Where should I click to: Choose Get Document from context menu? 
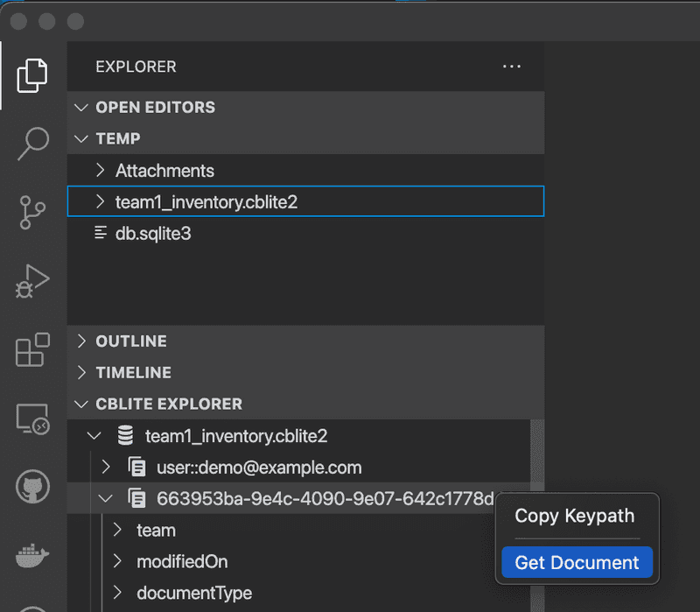coord(577,562)
